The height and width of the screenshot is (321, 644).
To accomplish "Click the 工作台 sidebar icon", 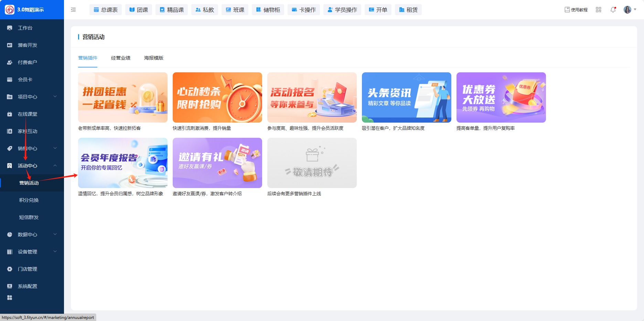I will tap(10, 28).
